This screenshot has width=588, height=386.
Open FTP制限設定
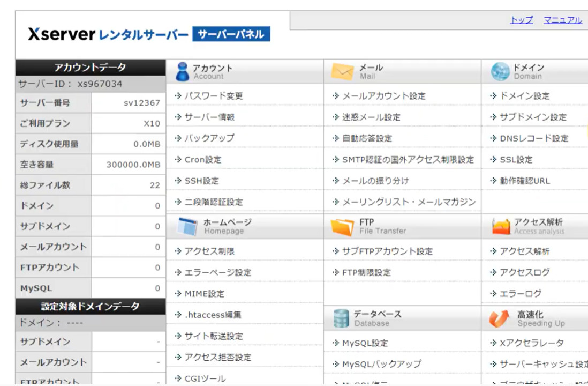pyautogui.click(x=366, y=272)
